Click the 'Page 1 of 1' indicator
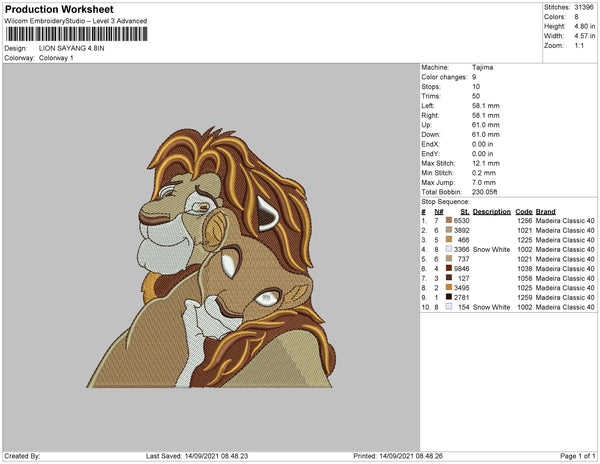This screenshot has height=464, width=600. point(577,456)
